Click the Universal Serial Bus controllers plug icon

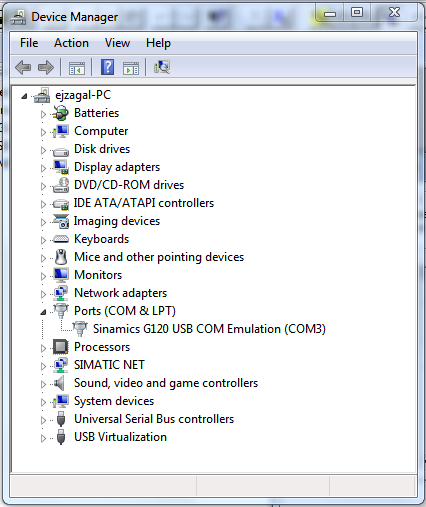[61, 419]
